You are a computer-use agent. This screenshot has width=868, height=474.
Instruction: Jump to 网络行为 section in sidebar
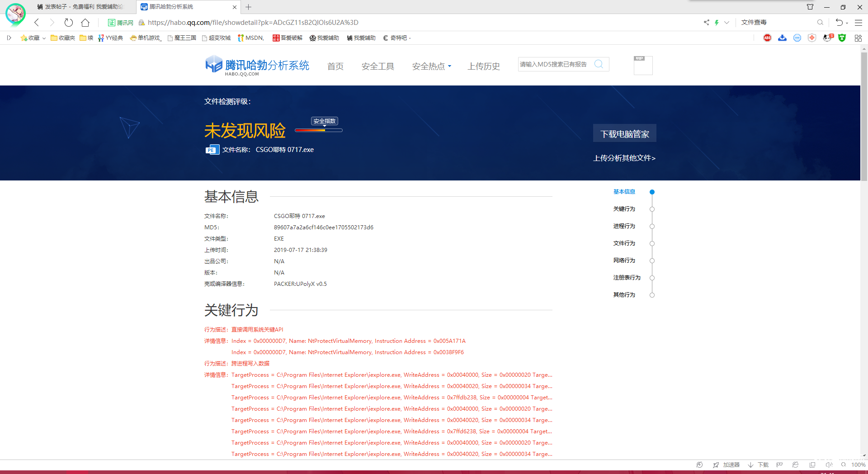coord(624,261)
